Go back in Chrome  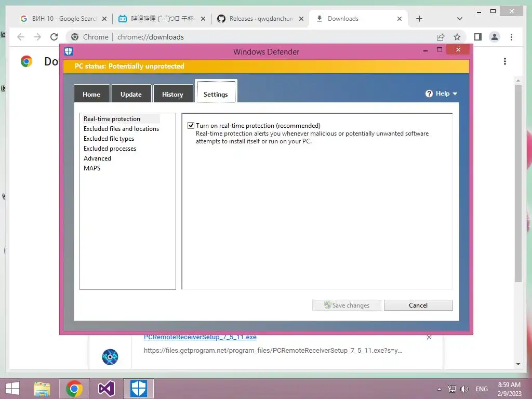21,37
